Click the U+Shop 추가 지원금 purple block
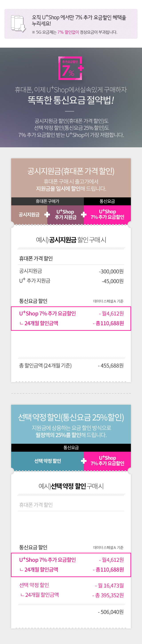 [65, 214]
